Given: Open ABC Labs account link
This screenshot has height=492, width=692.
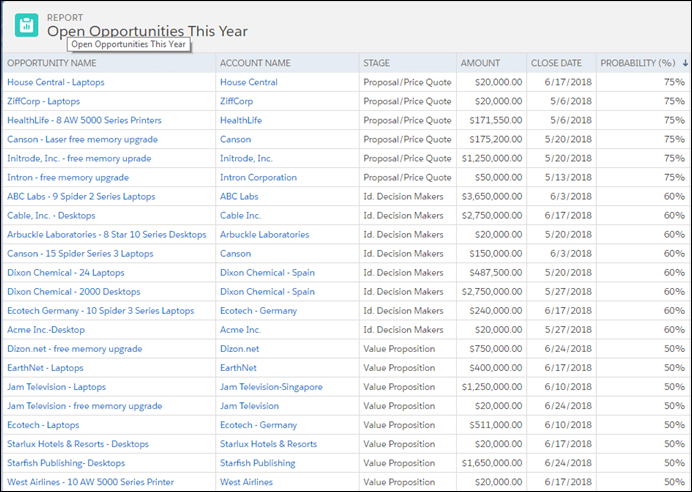Looking at the screenshot, I should [239, 196].
